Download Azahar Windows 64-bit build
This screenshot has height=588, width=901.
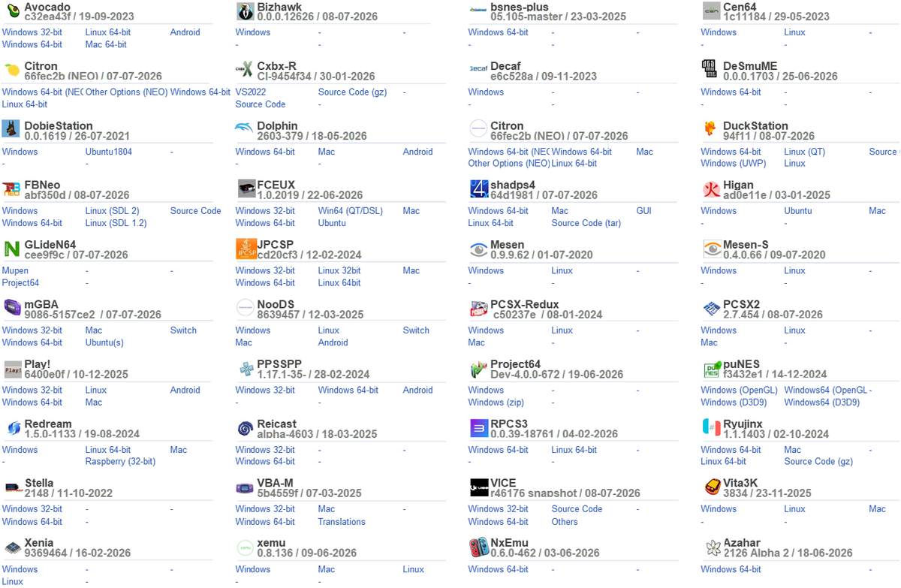click(731, 569)
